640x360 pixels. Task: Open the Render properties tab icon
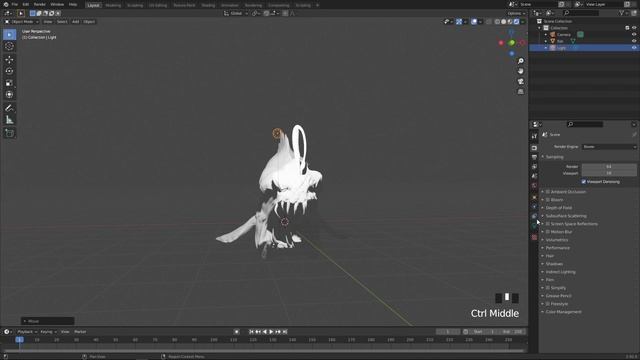(x=534, y=148)
